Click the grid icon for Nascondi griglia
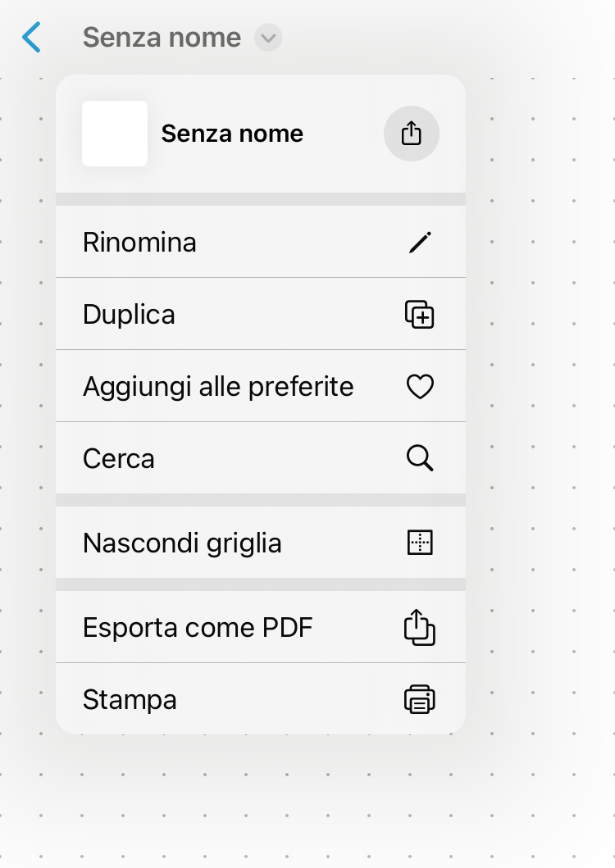615x868 pixels. (420, 543)
